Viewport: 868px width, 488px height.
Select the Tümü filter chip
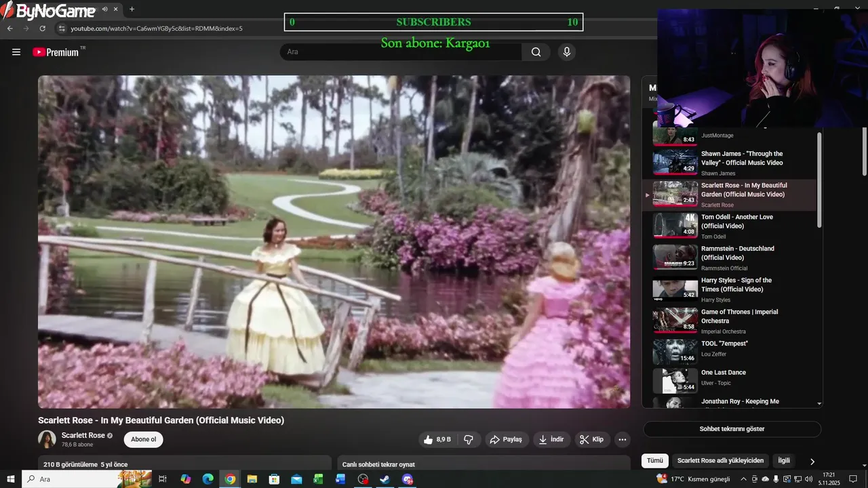coord(654,460)
